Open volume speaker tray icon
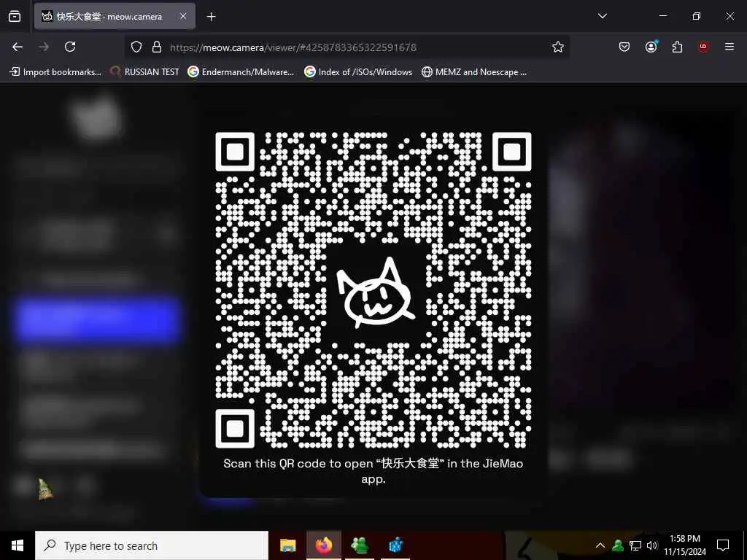This screenshot has width=747, height=560. pyautogui.click(x=652, y=545)
